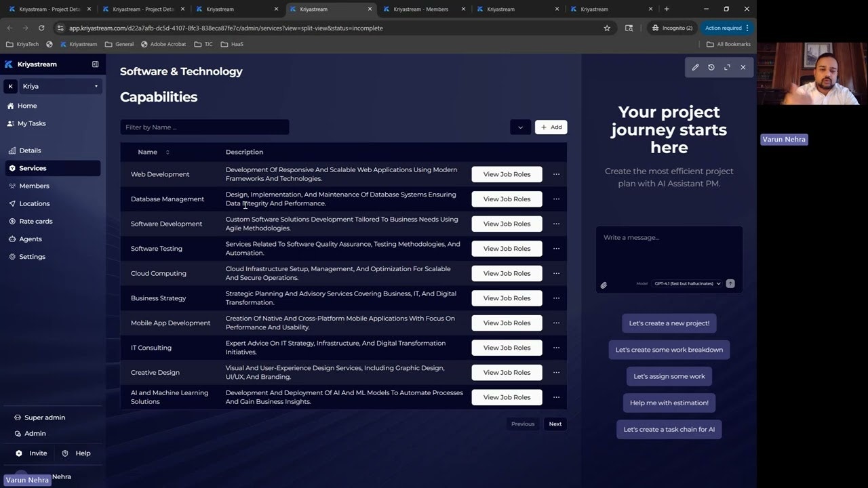This screenshot has width=868, height=488.
Task: Open the HaaS bookmarks folder
Action: click(232, 44)
